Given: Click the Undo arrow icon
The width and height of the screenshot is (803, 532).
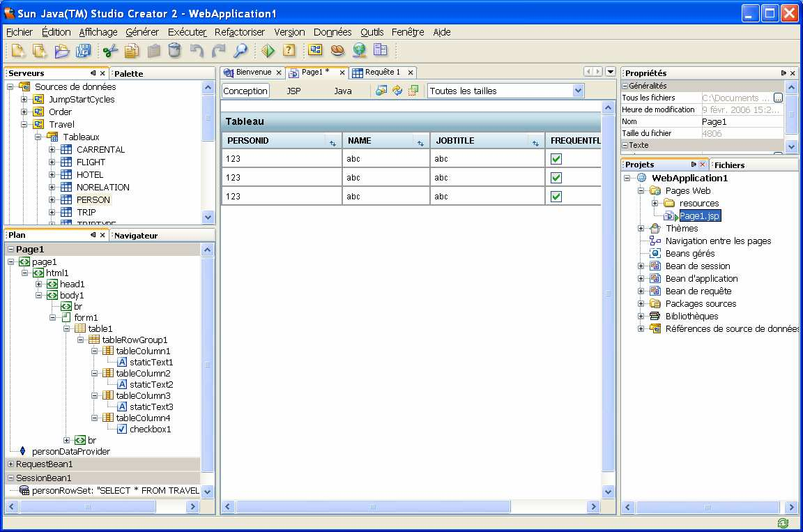Looking at the screenshot, I should click(197, 50).
